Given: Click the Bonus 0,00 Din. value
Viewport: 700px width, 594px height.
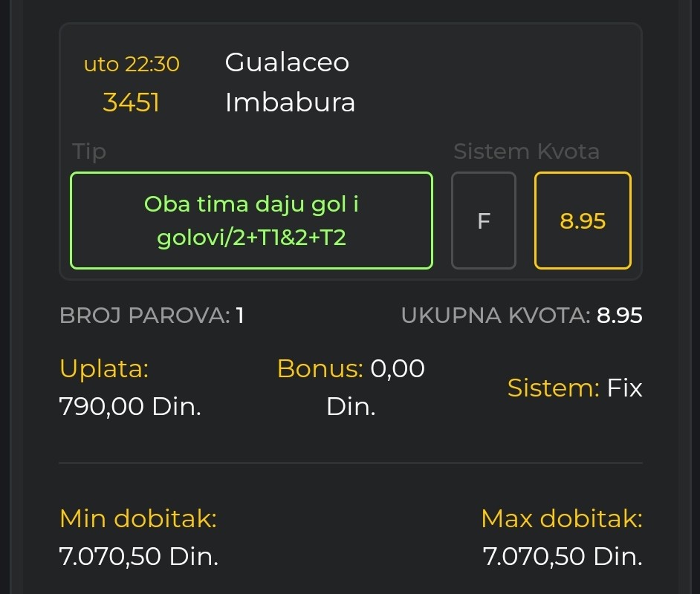Looking at the screenshot, I should click(351, 387).
